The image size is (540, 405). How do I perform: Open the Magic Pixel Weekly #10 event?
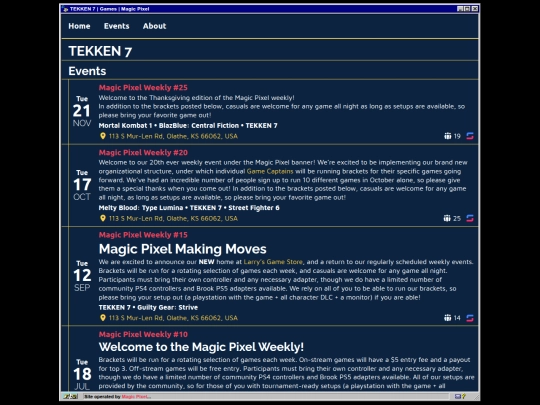[x=143, y=334]
